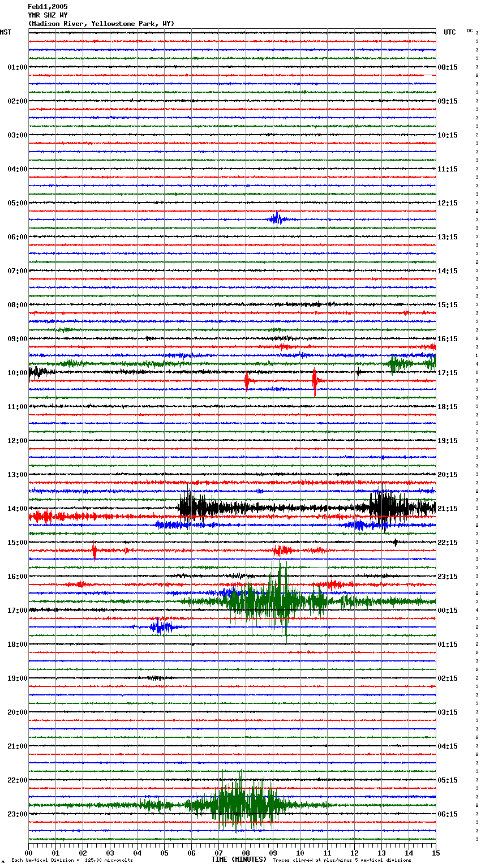Select the 23:00 MST time label
Image resolution: width=481 pixels, height=868 pixels.
tap(18, 814)
